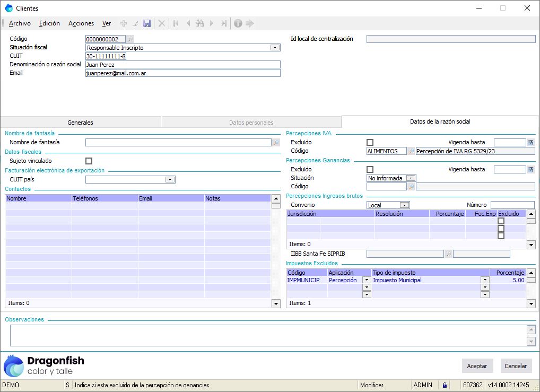The image size is (540, 392).
Task: Check the Sujeto vinculado checkbox
Action: [x=89, y=161]
